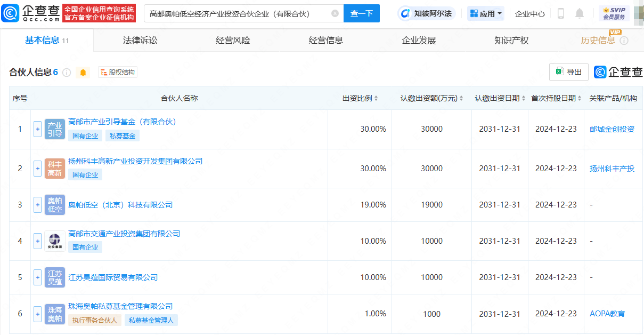644x335 pixels.
Task: Click 执行事务合伙人 tag
Action: 95,320
